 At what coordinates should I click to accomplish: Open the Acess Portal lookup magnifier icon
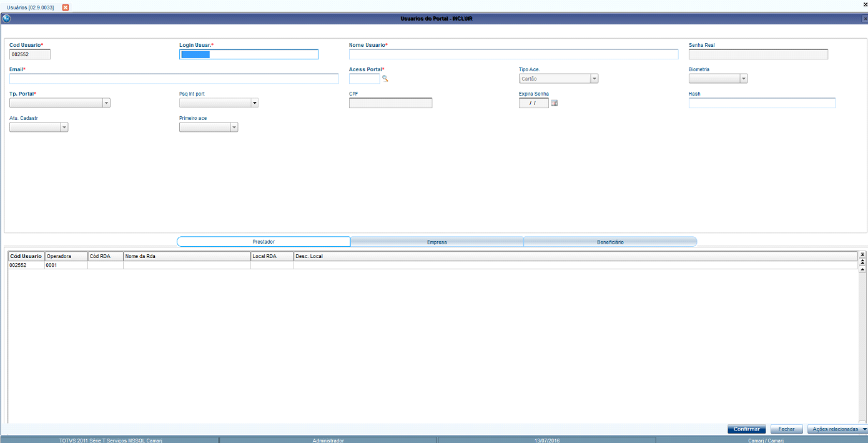click(x=385, y=79)
